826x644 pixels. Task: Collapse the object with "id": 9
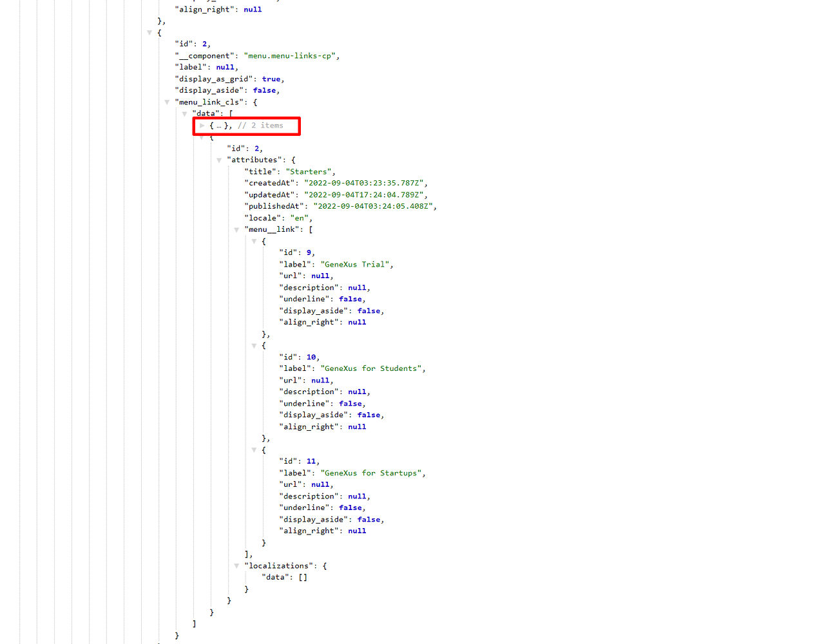click(x=254, y=241)
